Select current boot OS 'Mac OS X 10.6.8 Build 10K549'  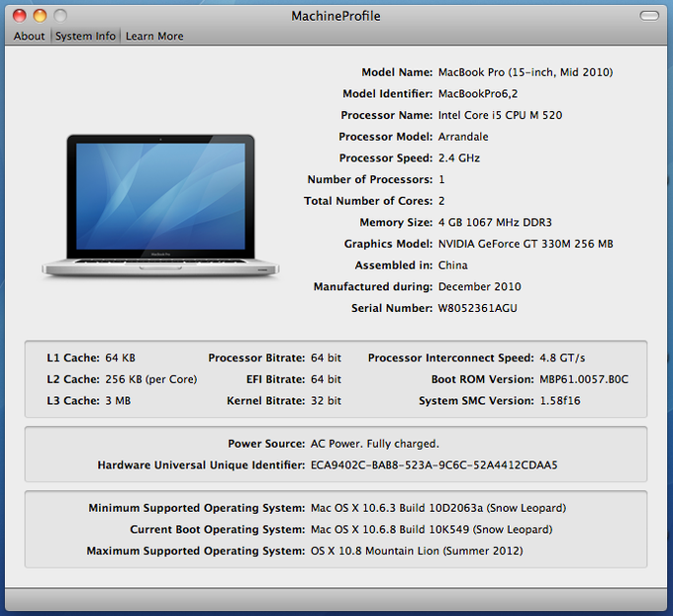coord(390,530)
